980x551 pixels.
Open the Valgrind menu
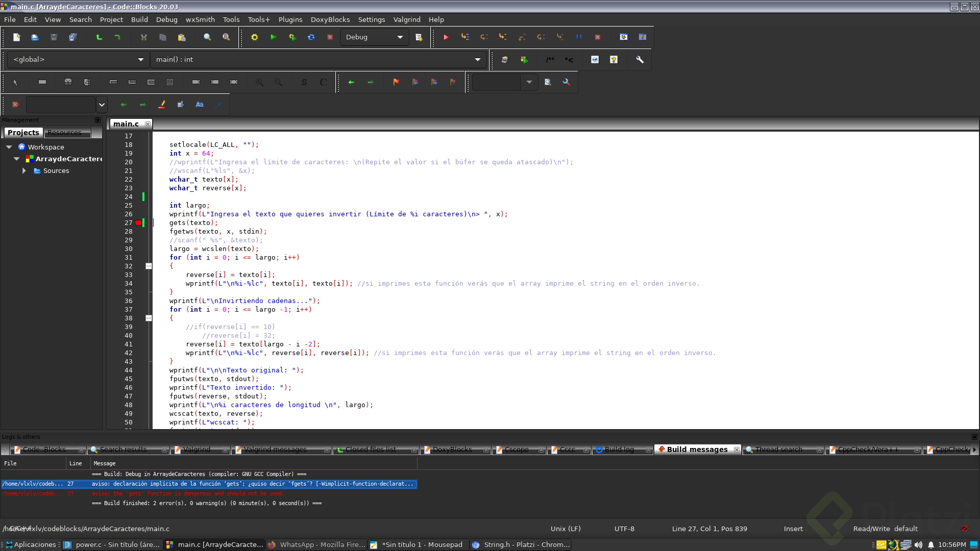[x=406, y=19]
